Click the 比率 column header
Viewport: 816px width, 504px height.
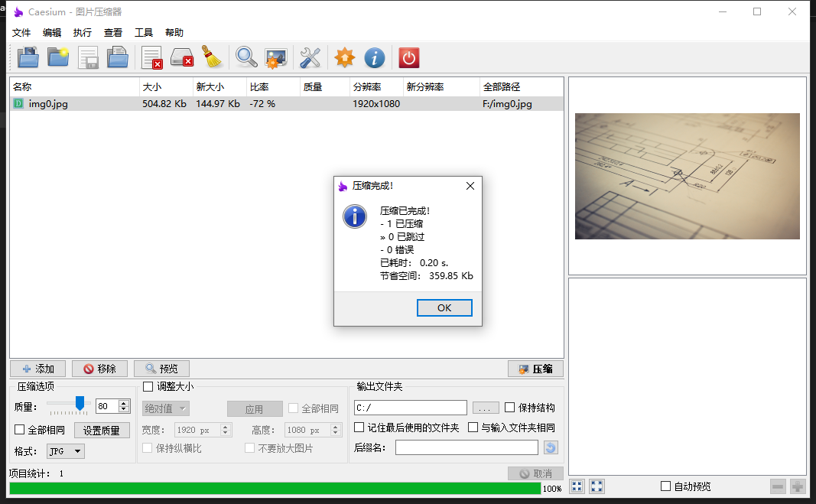pos(273,87)
